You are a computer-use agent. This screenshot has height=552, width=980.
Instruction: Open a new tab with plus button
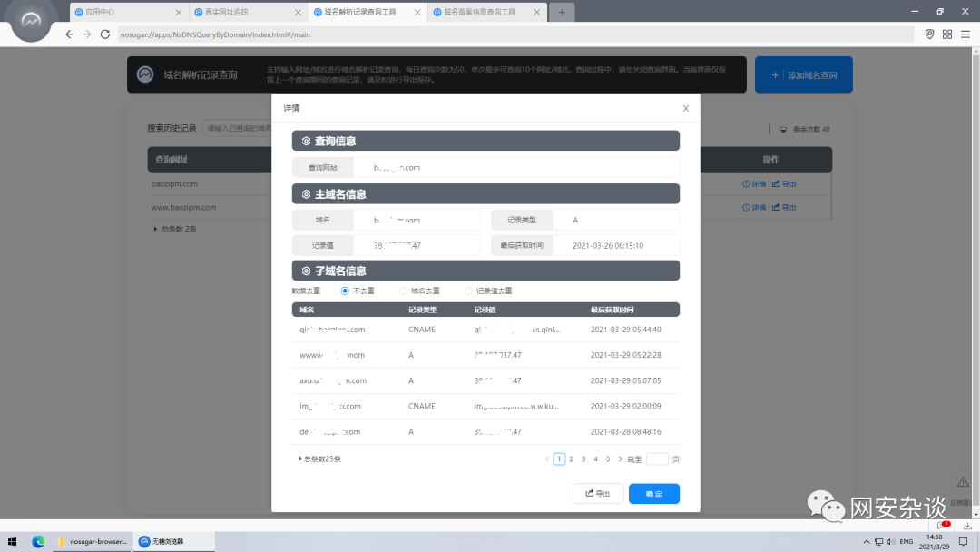pyautogui.click(x=562, y=12)
